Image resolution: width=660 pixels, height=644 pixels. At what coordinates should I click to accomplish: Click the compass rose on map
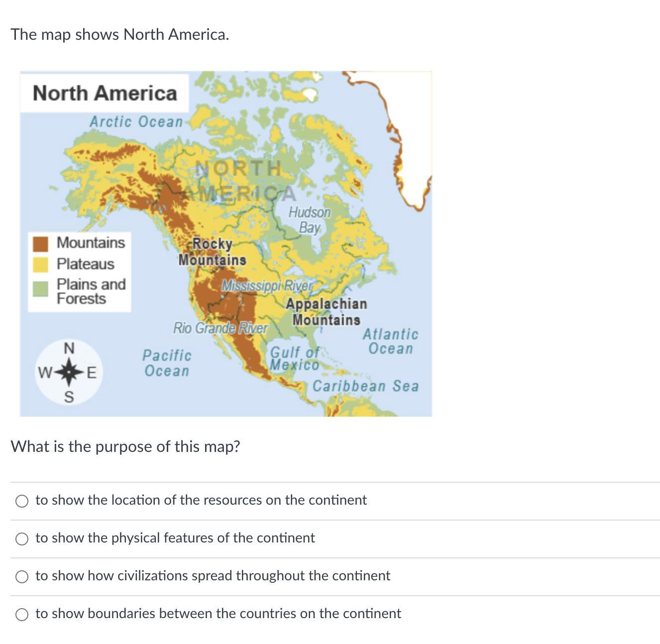(69, 371)
